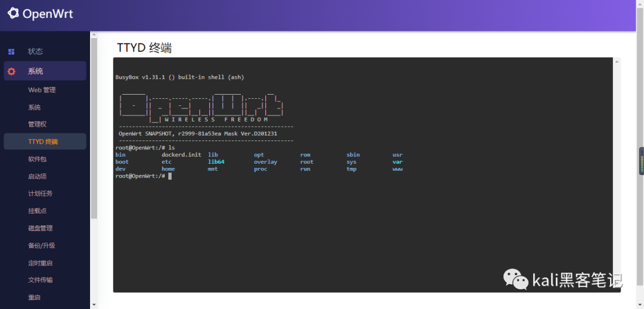The width and height of the screenshot is (644, 309).
Task: Click the sidebar scrollbar down arrow
Action: point(94,305)
